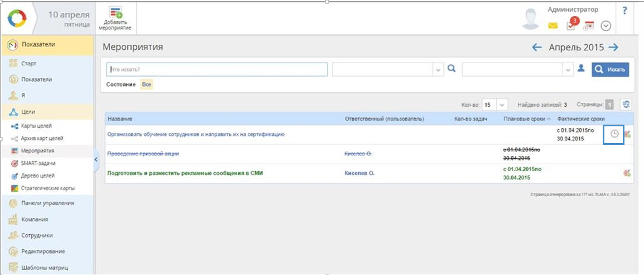644x275 pixels.
Task: Open Дерево целей in the sidebar
Action: 37,176
